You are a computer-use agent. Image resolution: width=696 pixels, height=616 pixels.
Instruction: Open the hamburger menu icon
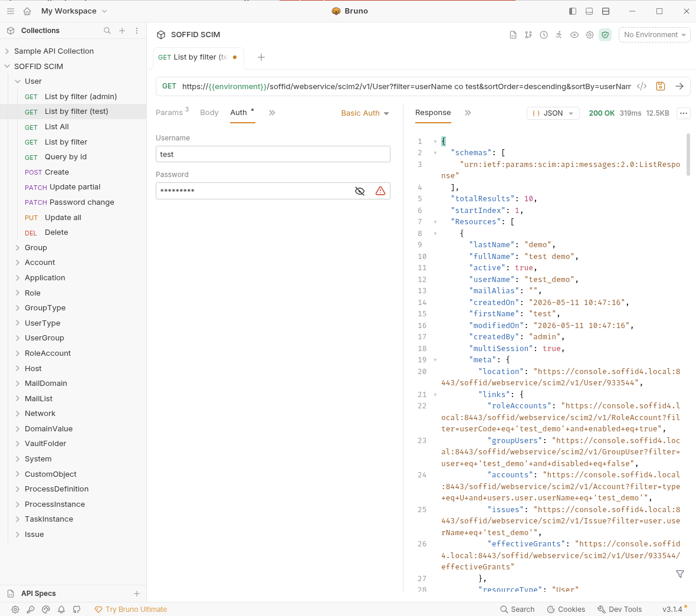[11, 11]
